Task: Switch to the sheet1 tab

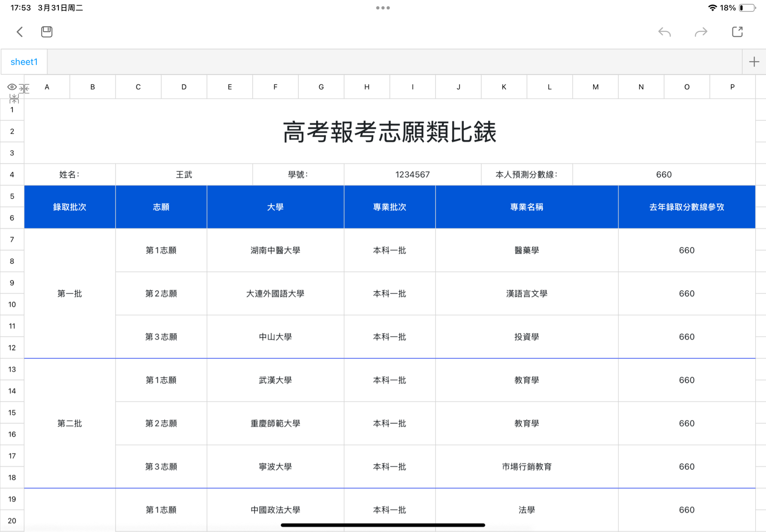Action: (24, 62)
